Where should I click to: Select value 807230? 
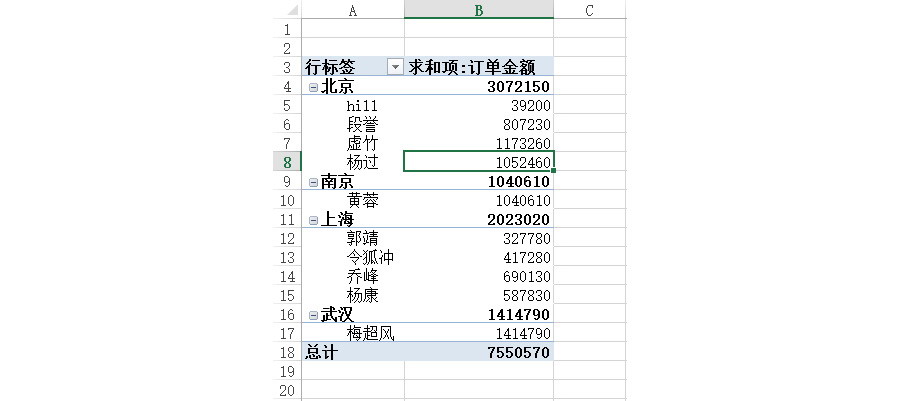[479, 124]
